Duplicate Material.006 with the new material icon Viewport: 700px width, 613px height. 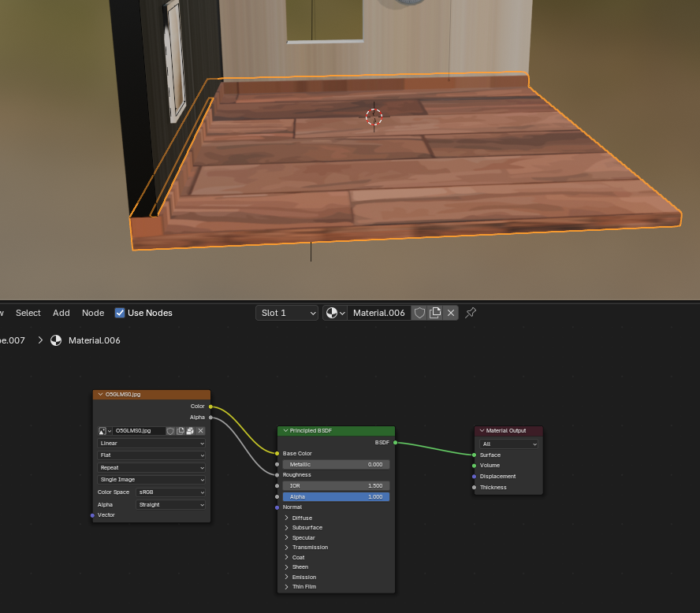(x=435, y=313)
